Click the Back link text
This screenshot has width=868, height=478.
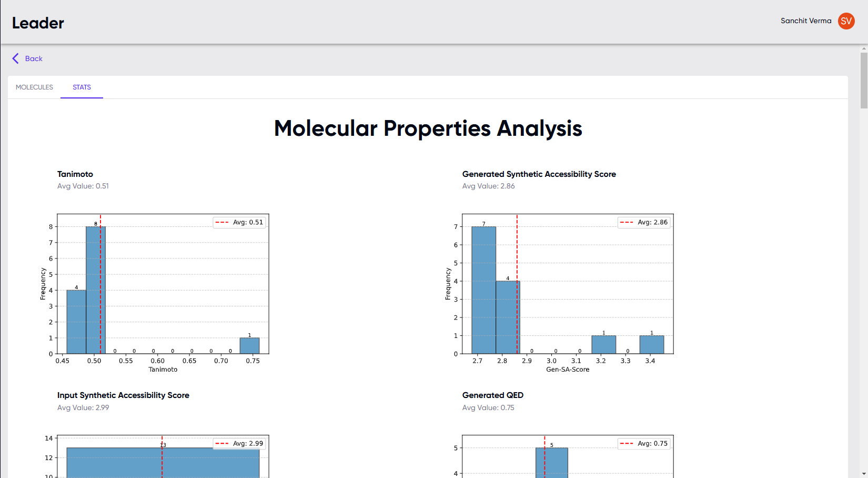[34, 58]
